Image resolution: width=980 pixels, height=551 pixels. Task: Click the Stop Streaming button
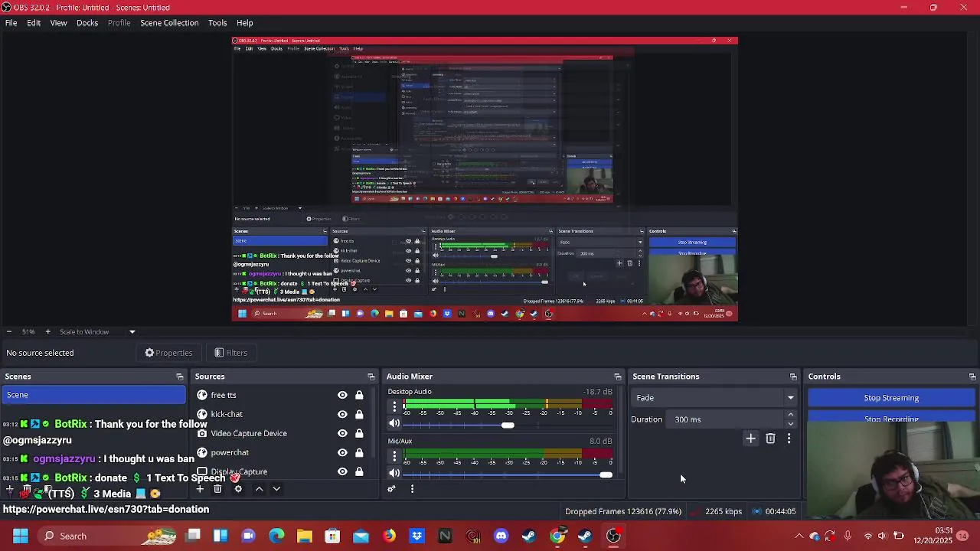(891, 398)
